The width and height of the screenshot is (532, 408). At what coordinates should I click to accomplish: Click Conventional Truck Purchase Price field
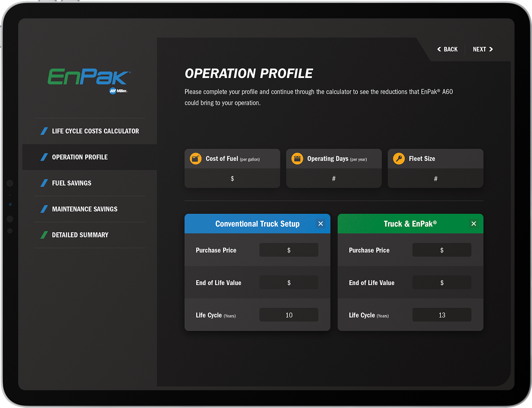[289, 250]
